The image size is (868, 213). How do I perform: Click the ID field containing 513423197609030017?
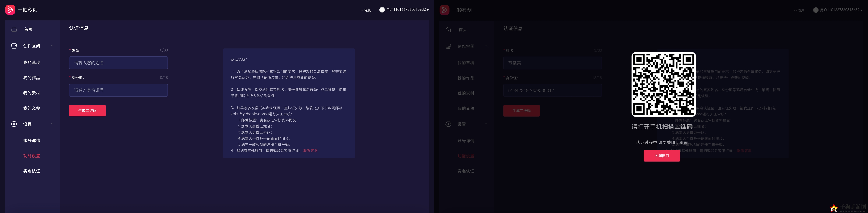pos(552,90)
